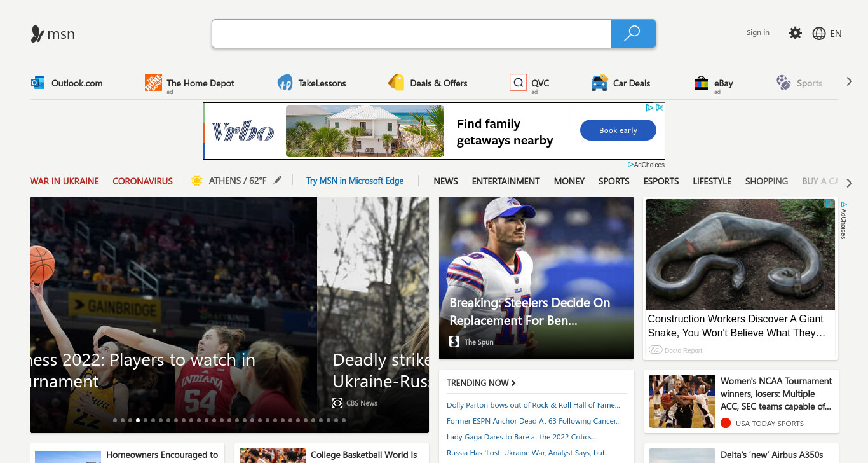Click the eBay shopping bag icon

(701, 83)
